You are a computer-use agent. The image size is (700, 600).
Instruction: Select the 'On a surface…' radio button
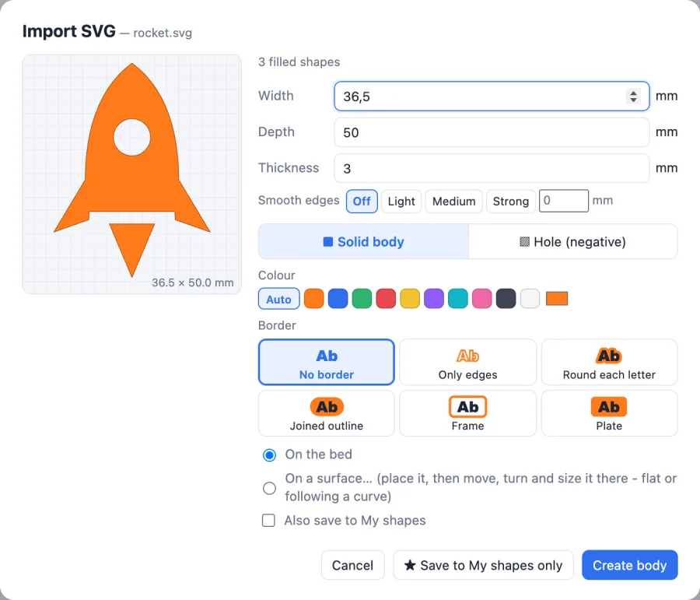(269, 488)
